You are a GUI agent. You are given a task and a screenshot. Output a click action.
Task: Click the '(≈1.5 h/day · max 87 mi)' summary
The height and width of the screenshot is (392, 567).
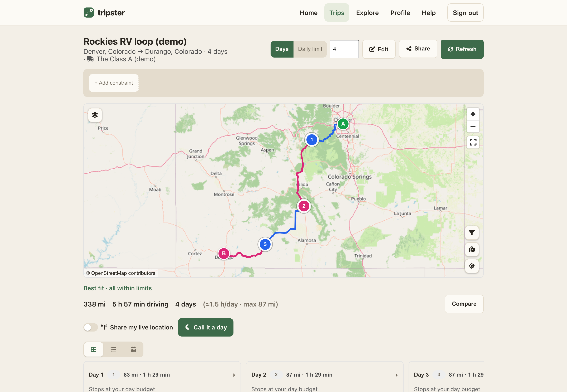point(240,304)
